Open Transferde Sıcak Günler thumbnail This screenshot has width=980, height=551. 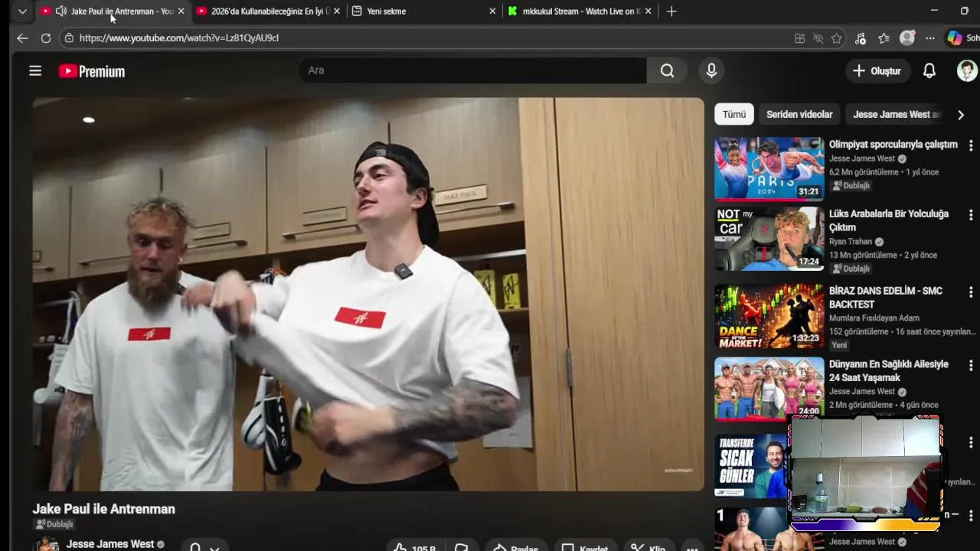[750, 466]
